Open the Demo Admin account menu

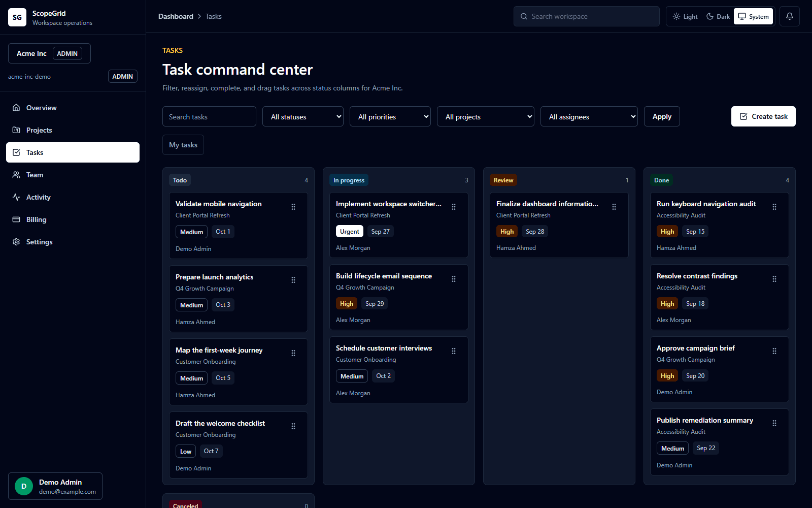click(x=55, y=486)
